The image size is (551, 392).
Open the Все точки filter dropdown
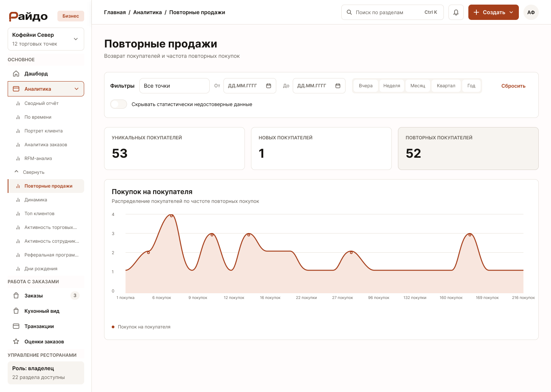tap(174, 86)
